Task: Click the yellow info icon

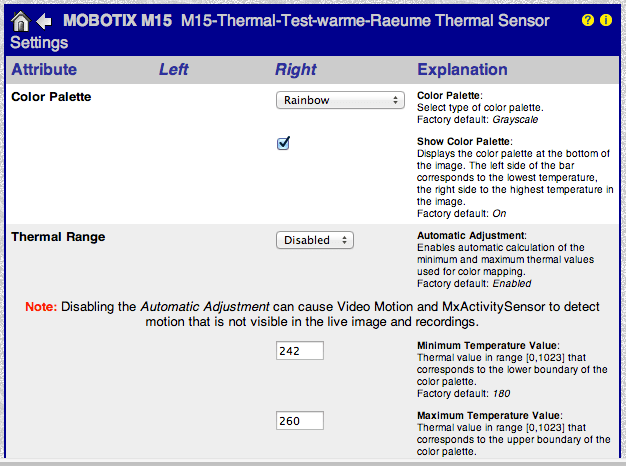Action: pos(606,20)
